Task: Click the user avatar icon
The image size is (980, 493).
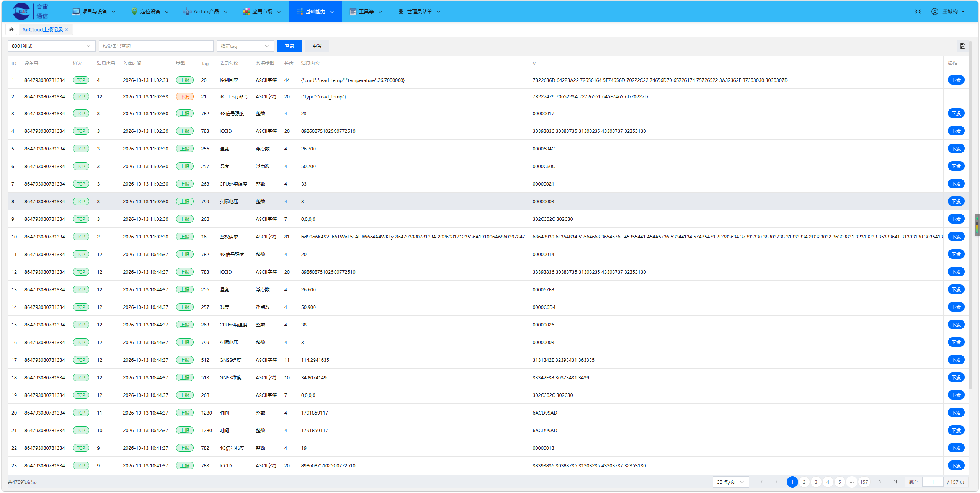Action: 934,11
